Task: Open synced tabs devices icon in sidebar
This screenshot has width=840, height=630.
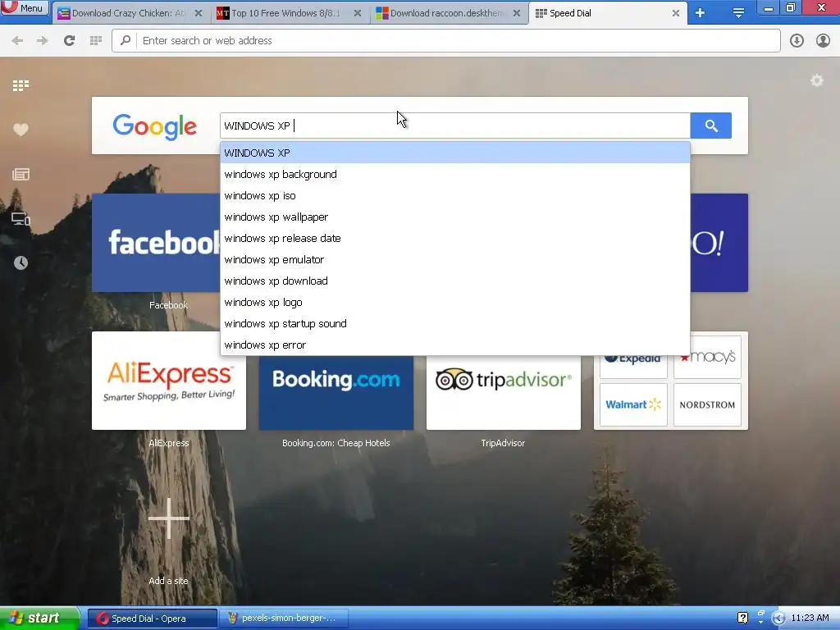Action: click(x=21, y=218)
